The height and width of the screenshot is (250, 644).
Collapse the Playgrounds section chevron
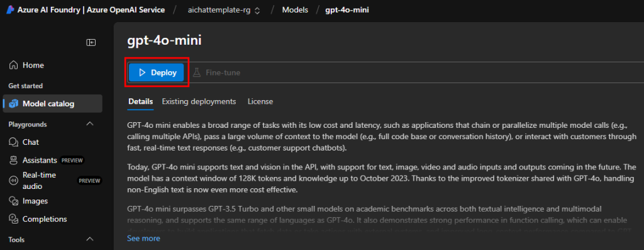pos(90,124)
